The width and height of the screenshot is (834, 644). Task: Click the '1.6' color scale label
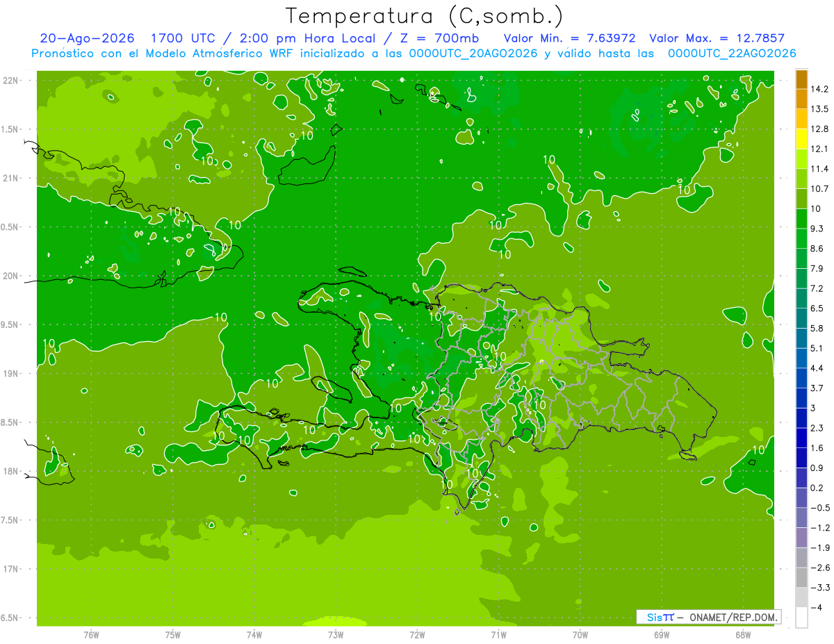click(817, 447)
